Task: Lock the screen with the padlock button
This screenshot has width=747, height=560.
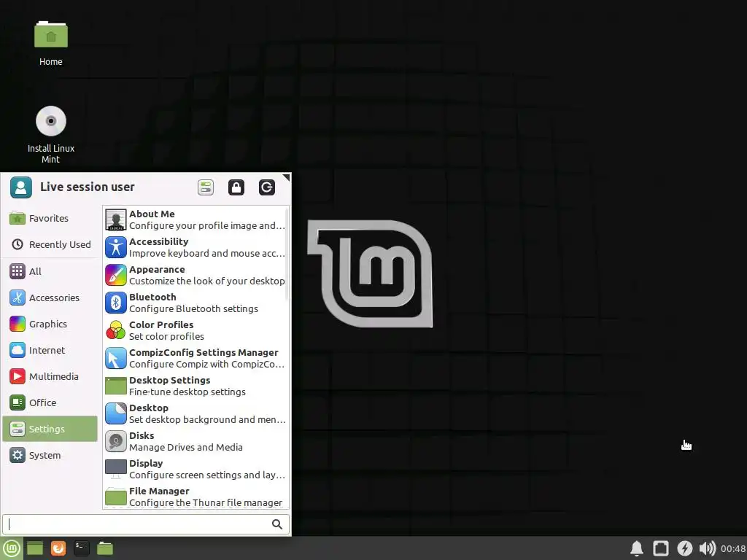Action: click(236, 187)
